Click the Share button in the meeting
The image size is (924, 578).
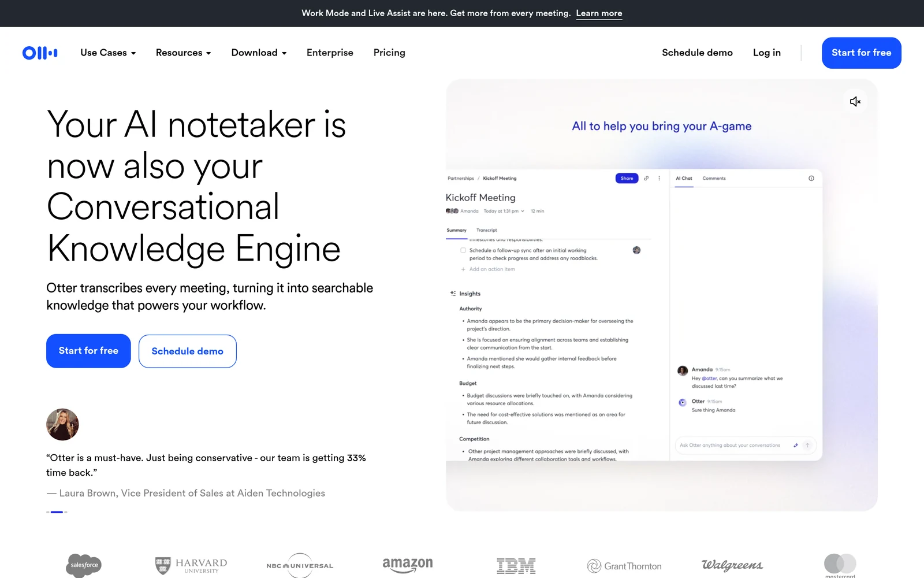tap(627, 178)
